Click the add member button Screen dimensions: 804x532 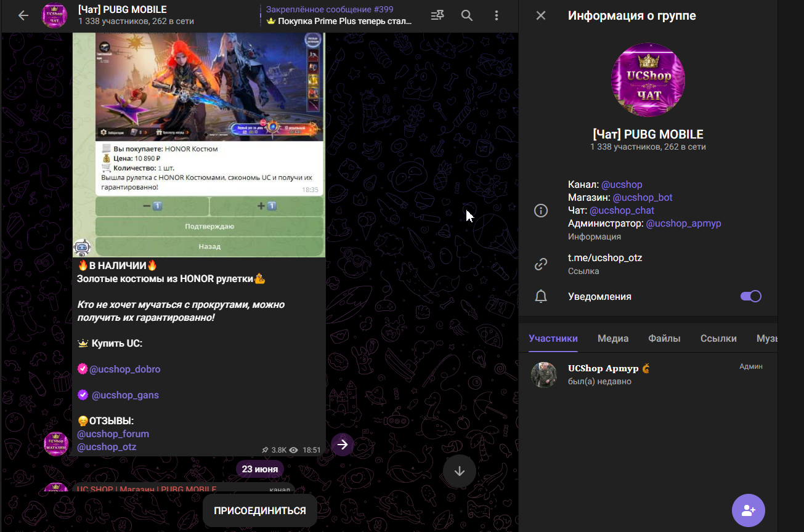coord(748,510)
